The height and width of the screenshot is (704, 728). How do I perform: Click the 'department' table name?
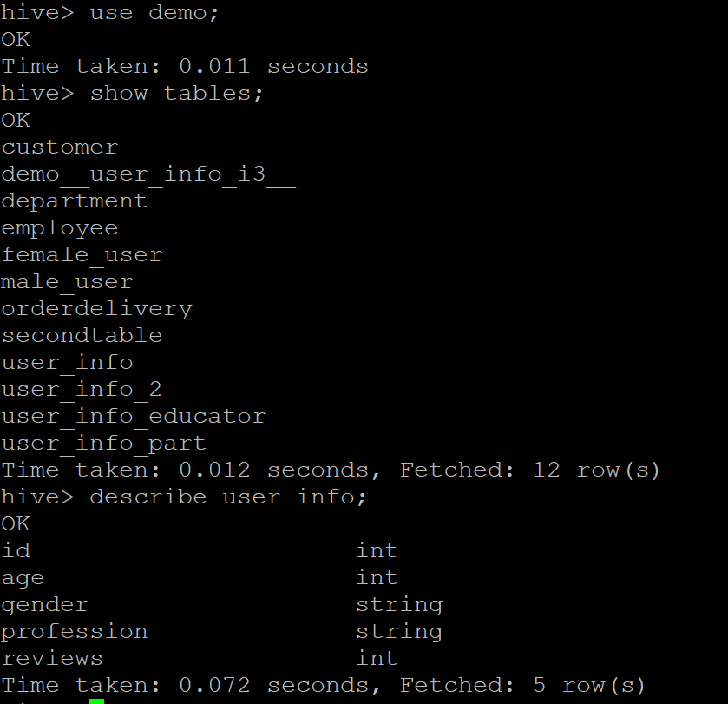[x=75, y=202]
